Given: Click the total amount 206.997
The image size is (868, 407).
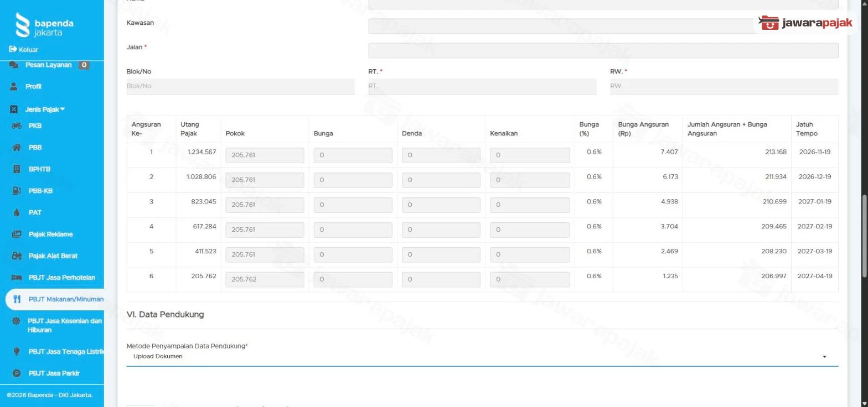Looking at the screenshot, I should click(774, 276).
